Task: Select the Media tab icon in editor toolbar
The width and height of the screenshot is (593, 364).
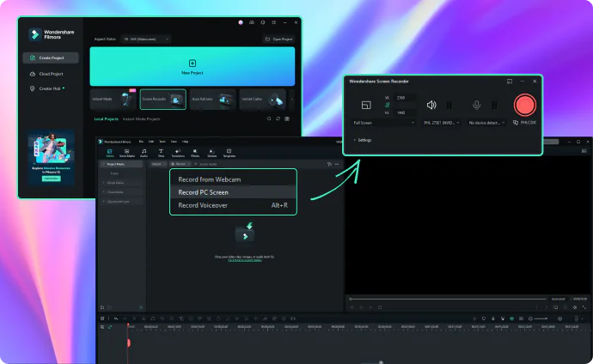Action: 110,153
